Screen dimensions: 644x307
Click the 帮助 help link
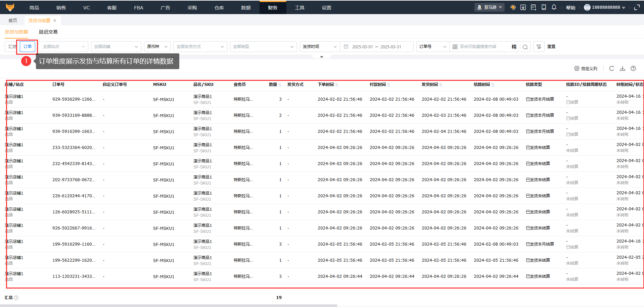point(570,7)
